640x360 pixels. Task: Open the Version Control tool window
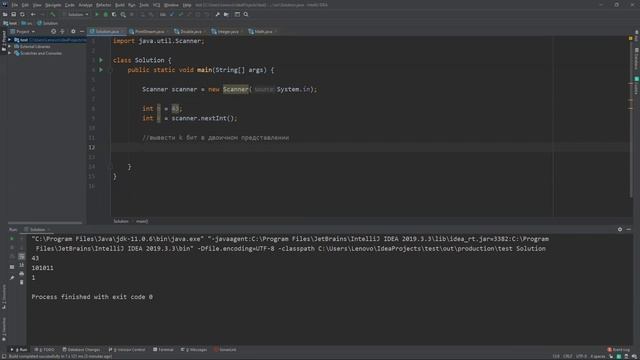pyautogui.click(x=127, y=350)
